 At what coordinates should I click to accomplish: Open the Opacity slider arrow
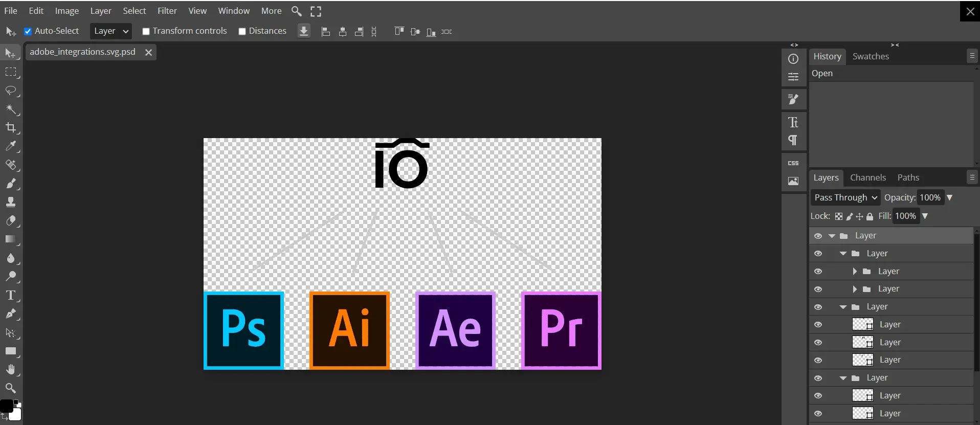pyautogui.click(x=950, y=197)
